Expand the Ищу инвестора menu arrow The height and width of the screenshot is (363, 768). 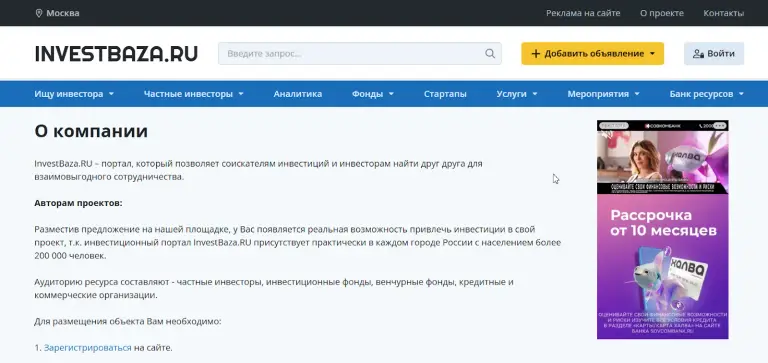click(x=112, y=94)
